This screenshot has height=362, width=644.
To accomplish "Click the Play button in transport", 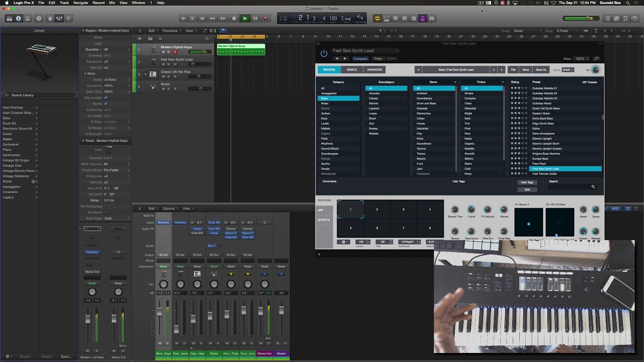I will click(x=245, y=19).
